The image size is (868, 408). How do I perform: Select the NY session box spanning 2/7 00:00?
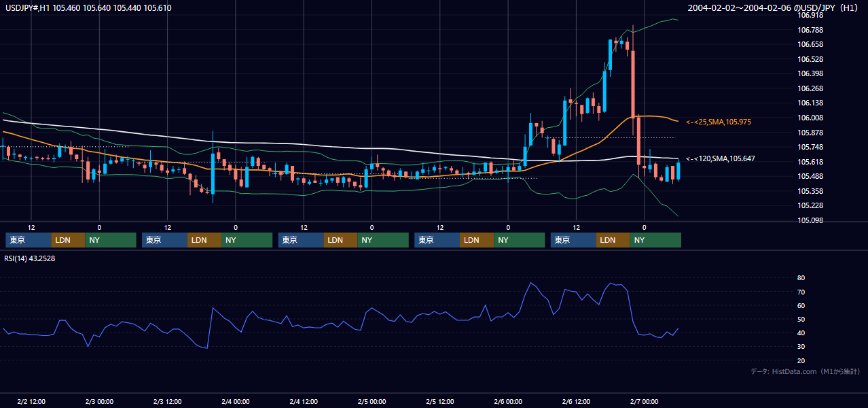point(656,240)
